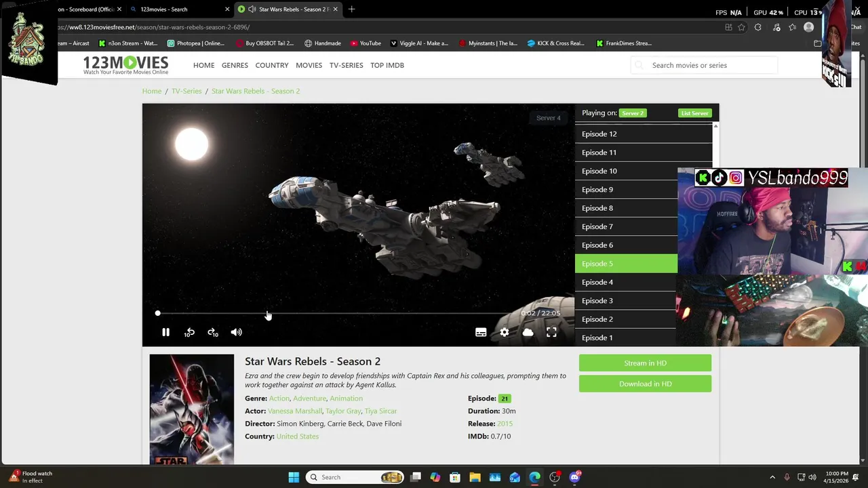Click the Home breadcrumb link
Viewport: 868px width, 488px height.
152,91
